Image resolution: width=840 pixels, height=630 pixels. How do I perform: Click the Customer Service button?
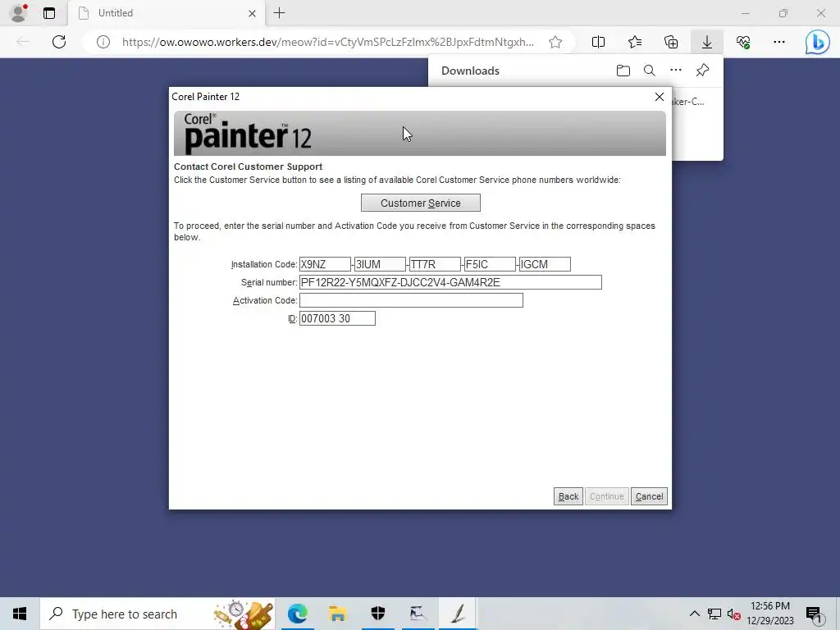pyautogui.click(x=421, y=203)
